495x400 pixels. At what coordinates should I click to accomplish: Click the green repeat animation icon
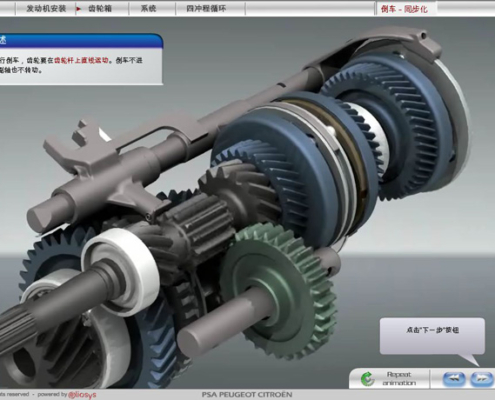click(x=368, y=379)
